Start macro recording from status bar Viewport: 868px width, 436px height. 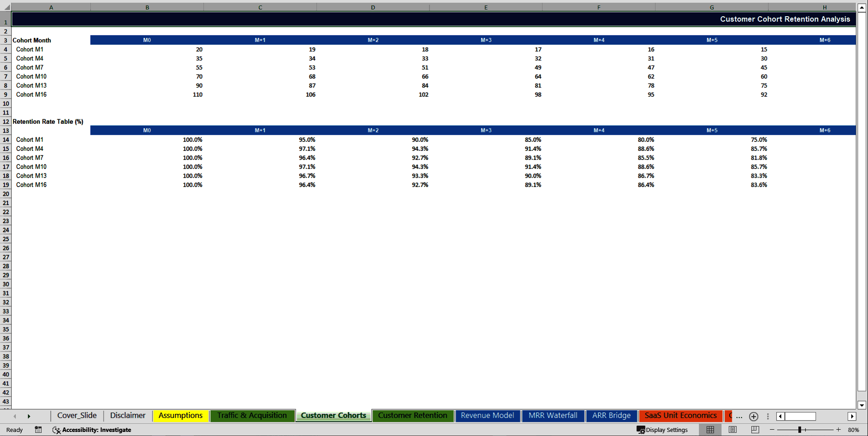point(38,430)
